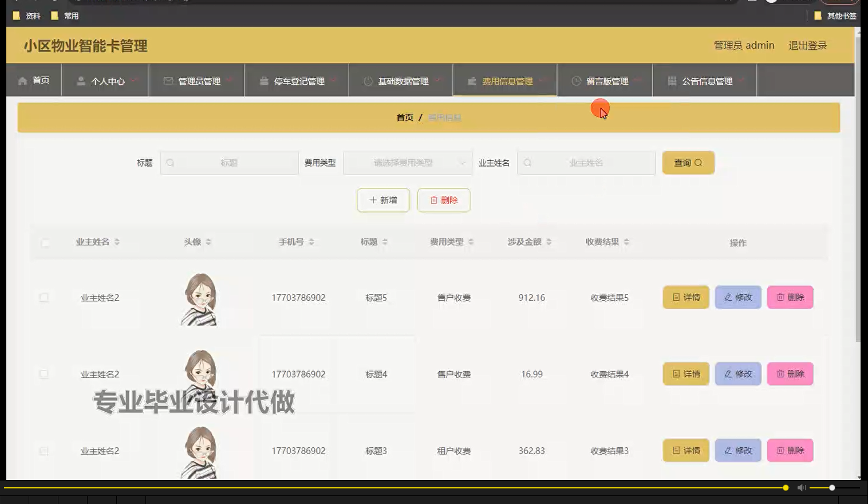Screen dimensions: 868x504
Task: Click the magnifier icon in 标题 search field
Action: point(170,163)
